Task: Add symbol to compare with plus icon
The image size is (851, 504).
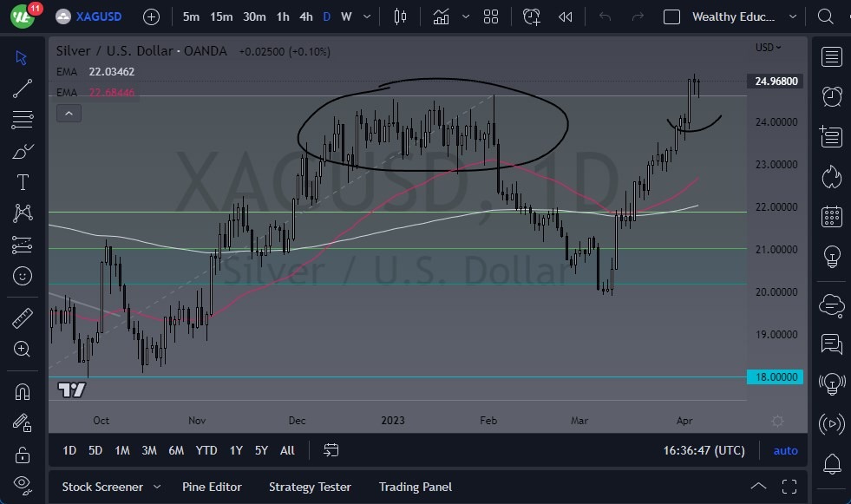Action: [x=151, y=16]
